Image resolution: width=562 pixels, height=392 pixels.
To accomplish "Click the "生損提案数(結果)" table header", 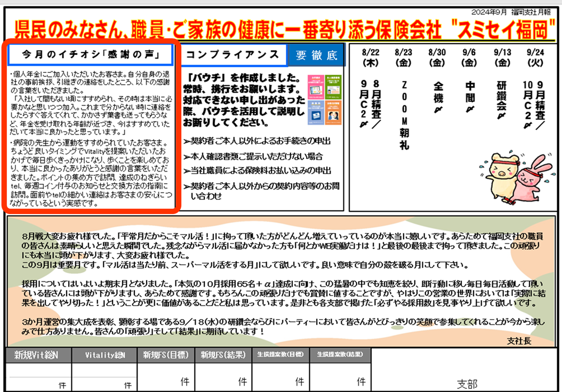I will (340, 355).
